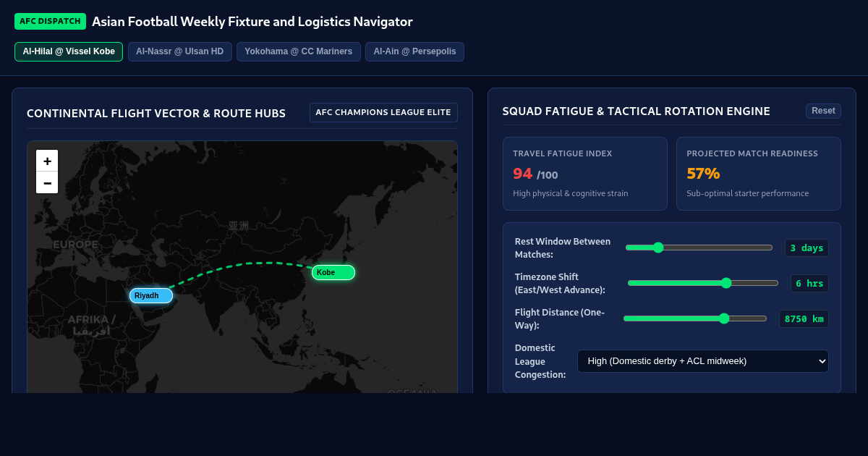Click the 'Squad Fatigue & Tactical Rotation Engine' heading
Viewport: 868px width, 456px height.
click(637, 111)
